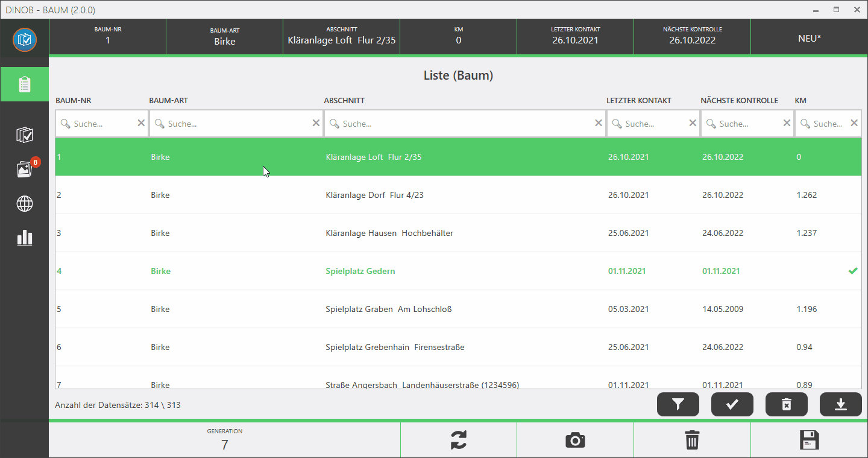Click the funnel filter button
Image resolution: width=868 pixels, height=458 pixels.
(678, 405)
